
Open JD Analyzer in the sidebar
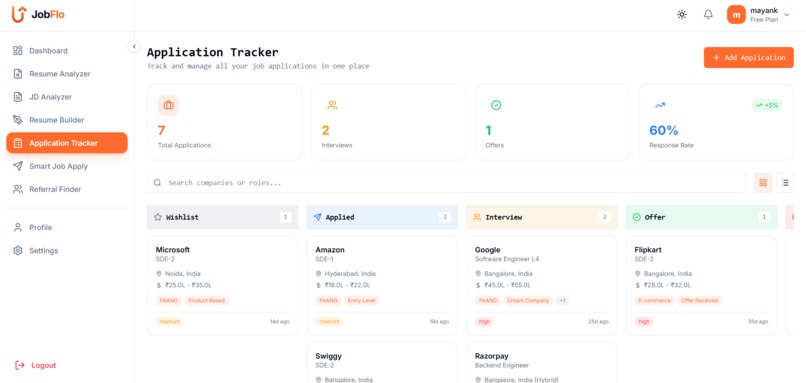67,97
